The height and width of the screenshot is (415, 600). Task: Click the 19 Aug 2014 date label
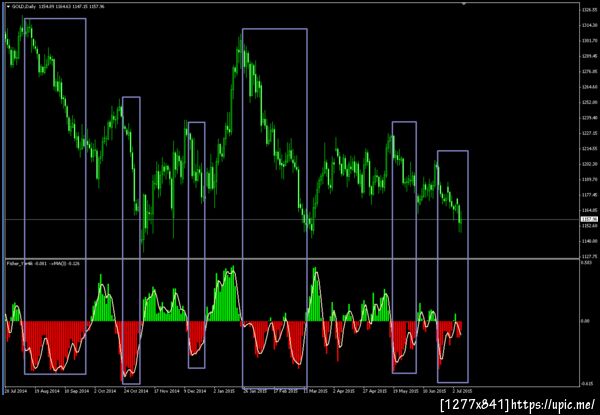47,391
